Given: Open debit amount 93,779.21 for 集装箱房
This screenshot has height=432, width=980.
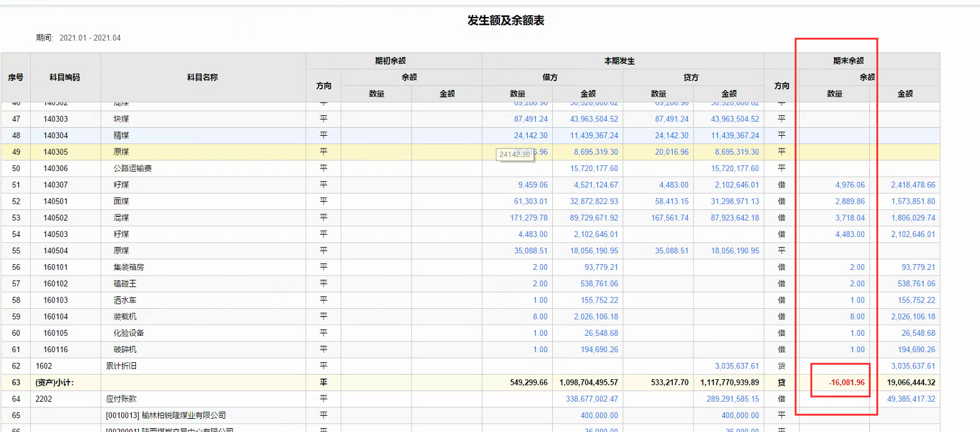Looking at the screenshot, I should (601, 267).
